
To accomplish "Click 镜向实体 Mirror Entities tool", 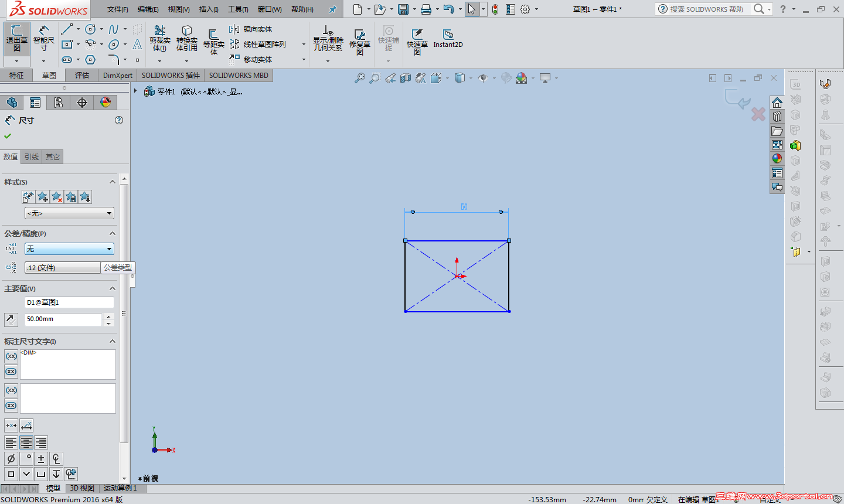I will tap(251, 29).
